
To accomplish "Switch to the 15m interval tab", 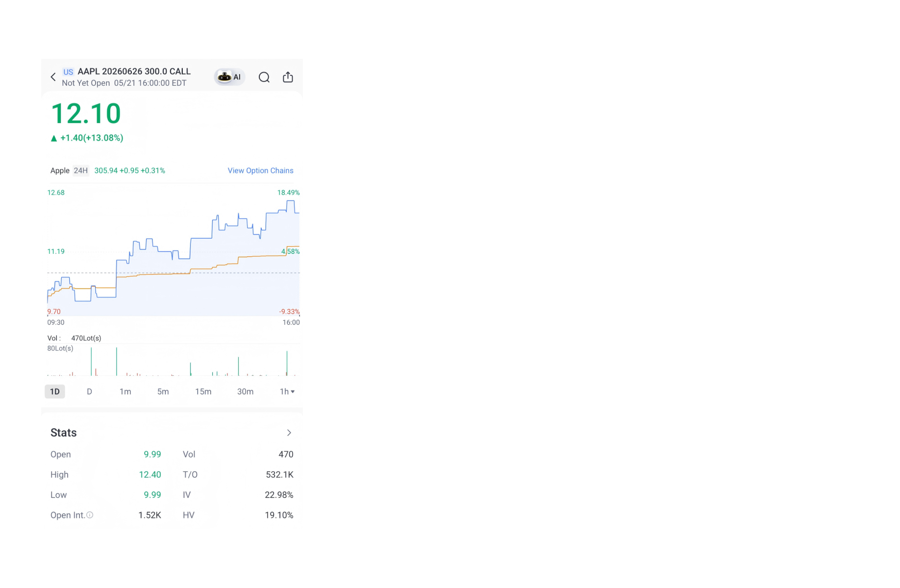I will click(x=203, y=392).
